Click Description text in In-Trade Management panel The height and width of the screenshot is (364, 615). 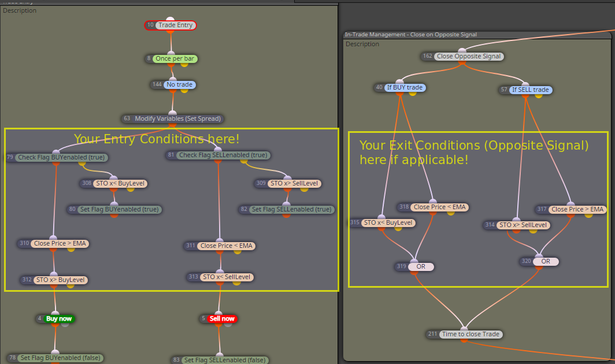coord(362,44)
